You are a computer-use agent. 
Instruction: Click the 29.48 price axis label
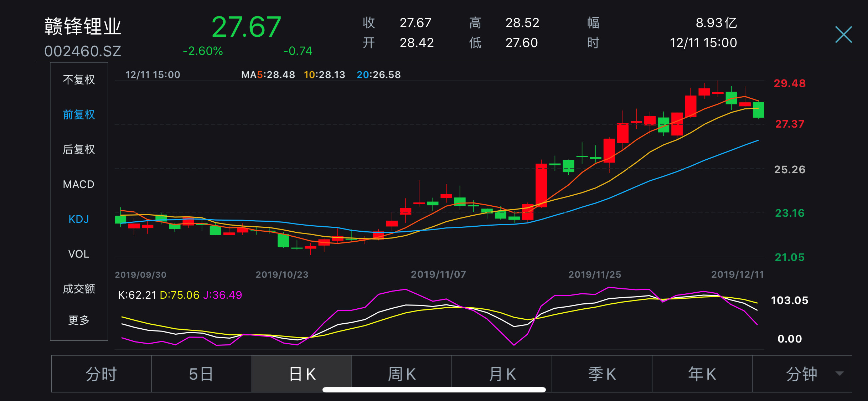790,83
